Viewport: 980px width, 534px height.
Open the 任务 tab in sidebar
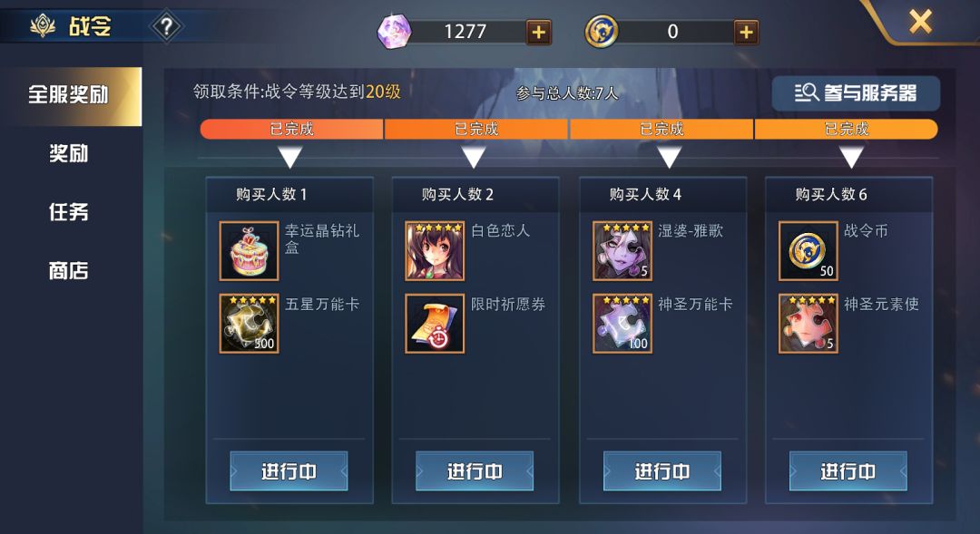point(69,212)
